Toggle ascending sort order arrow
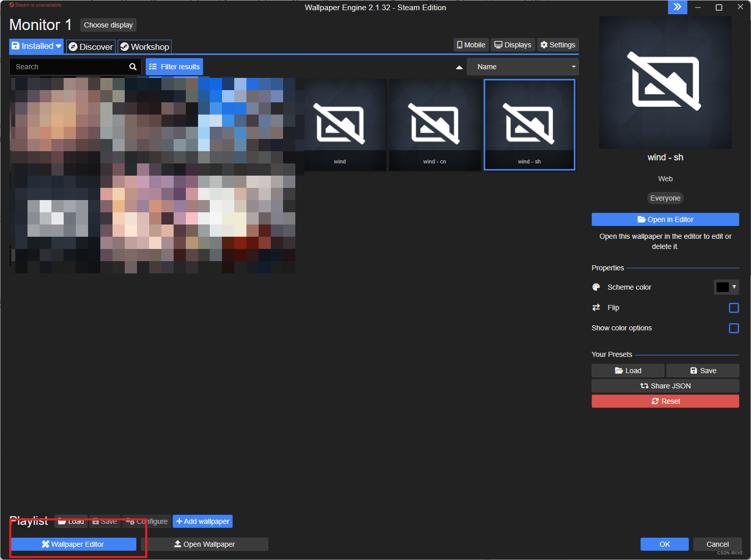This screenshot has height=560, width=751. [x=459, y=67]
